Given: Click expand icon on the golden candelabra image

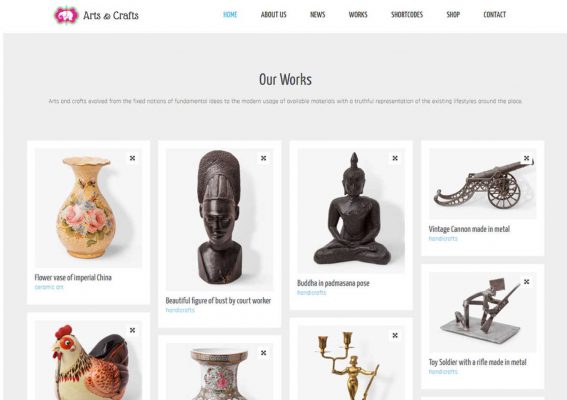Looking at the screenshot, I should pyautogui.click(x=395, y=336).
